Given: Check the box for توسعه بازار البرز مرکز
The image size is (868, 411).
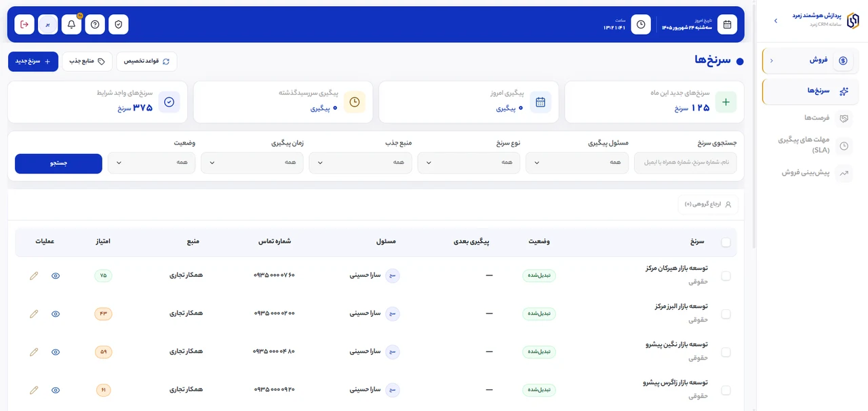Looking at the screenshot, I should [x=726, y=314].
